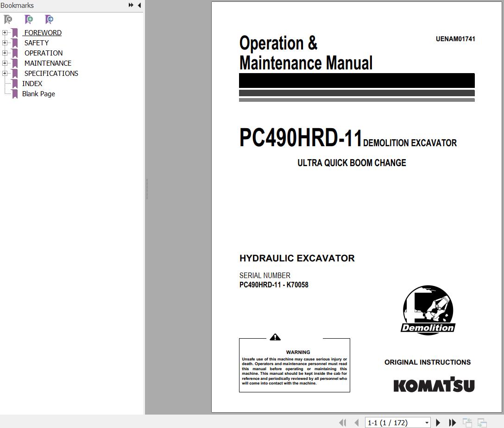Go to the first page
Screen dimensions: 504x428
pyautogui.click(x=343, y=422)
